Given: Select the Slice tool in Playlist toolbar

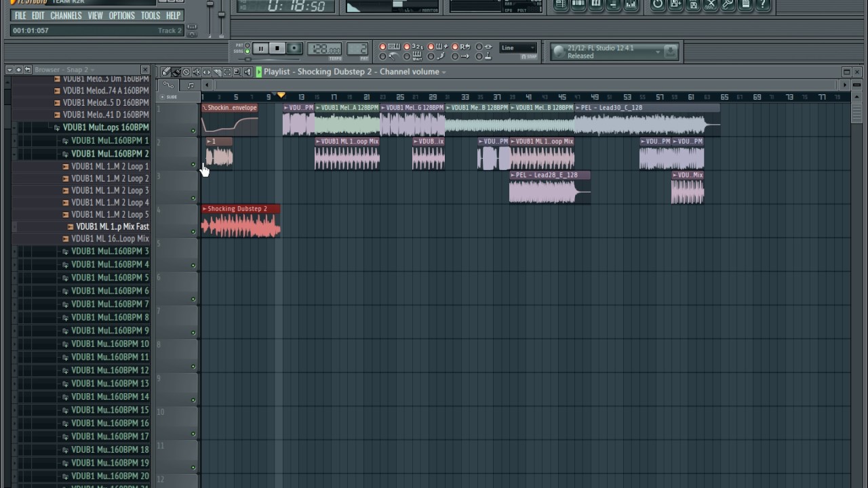Looking at the screenshot, I should point(217,72).
